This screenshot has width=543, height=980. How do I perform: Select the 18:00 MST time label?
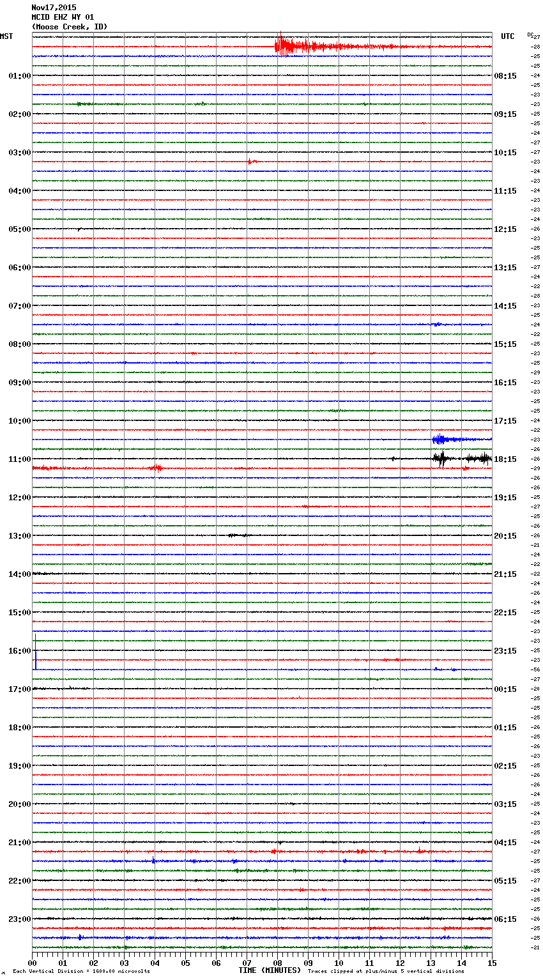click(20, 728)
